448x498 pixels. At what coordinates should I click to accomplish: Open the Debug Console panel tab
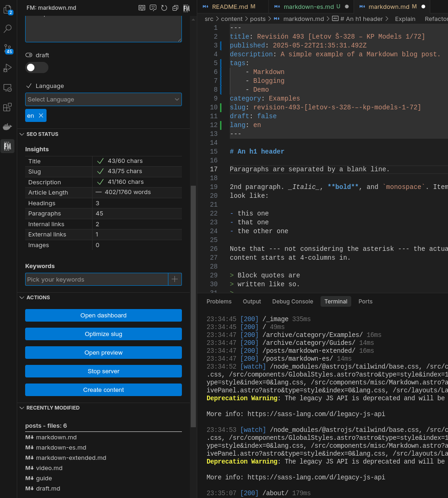coord(293,302)
